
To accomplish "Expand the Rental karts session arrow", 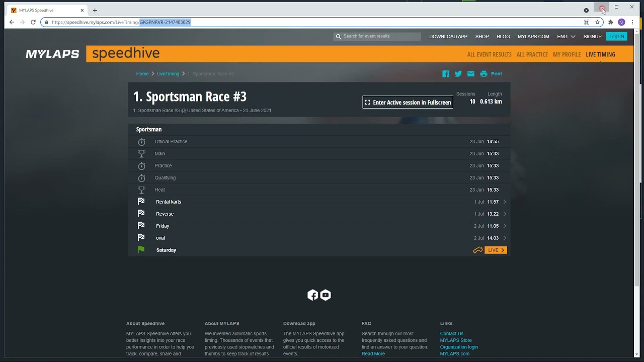I will [x=505, y=202].
